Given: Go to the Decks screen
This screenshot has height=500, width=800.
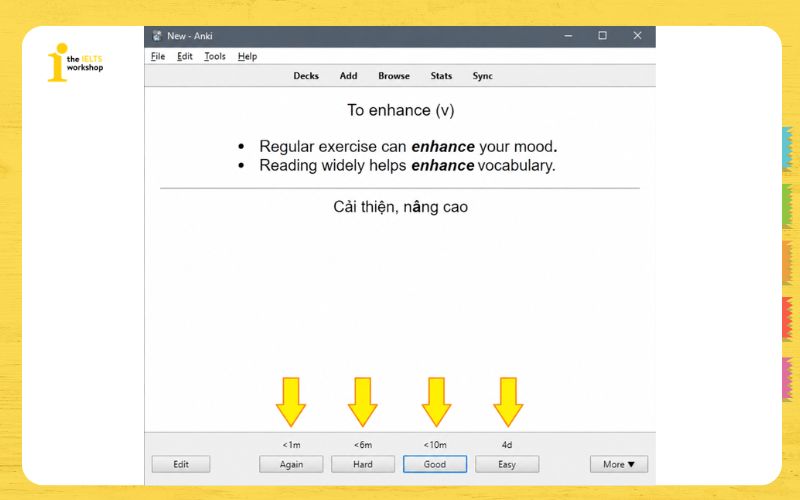Looking at the screenshot, I should 306,76.
